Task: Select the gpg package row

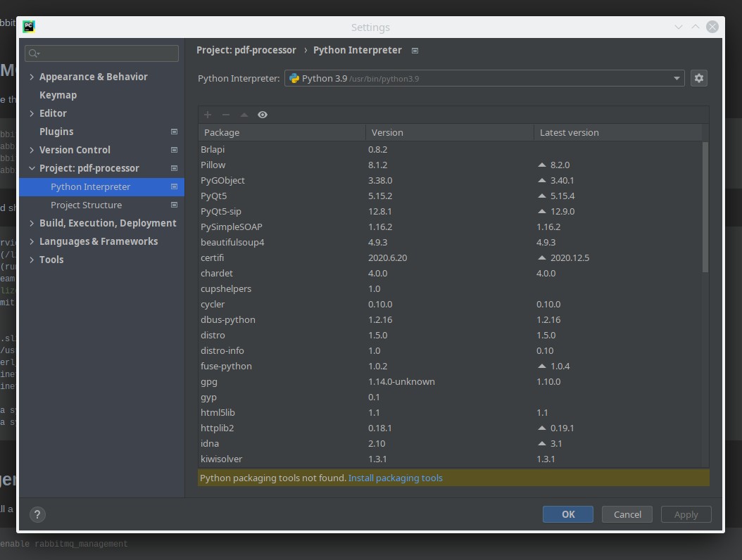Action: pos(450,382)
